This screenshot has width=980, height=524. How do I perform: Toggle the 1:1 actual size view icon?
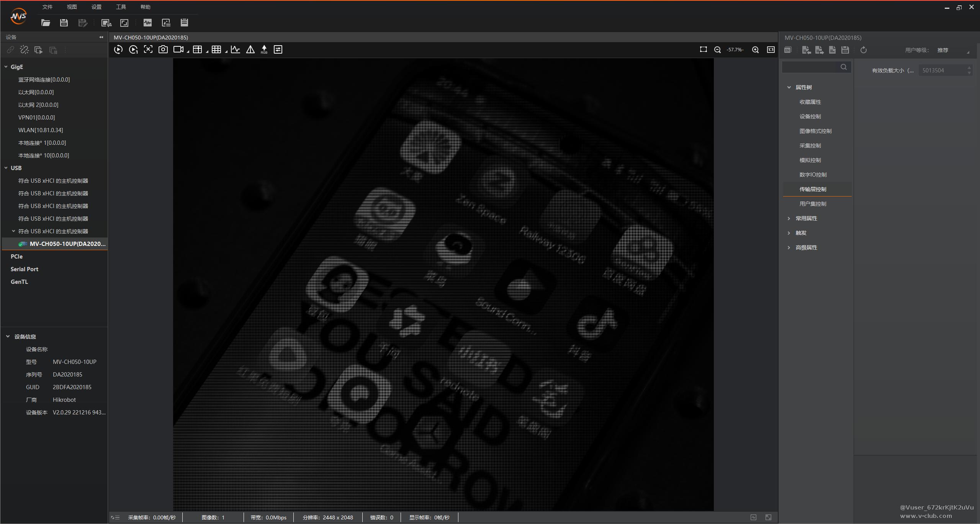point(771,50)
